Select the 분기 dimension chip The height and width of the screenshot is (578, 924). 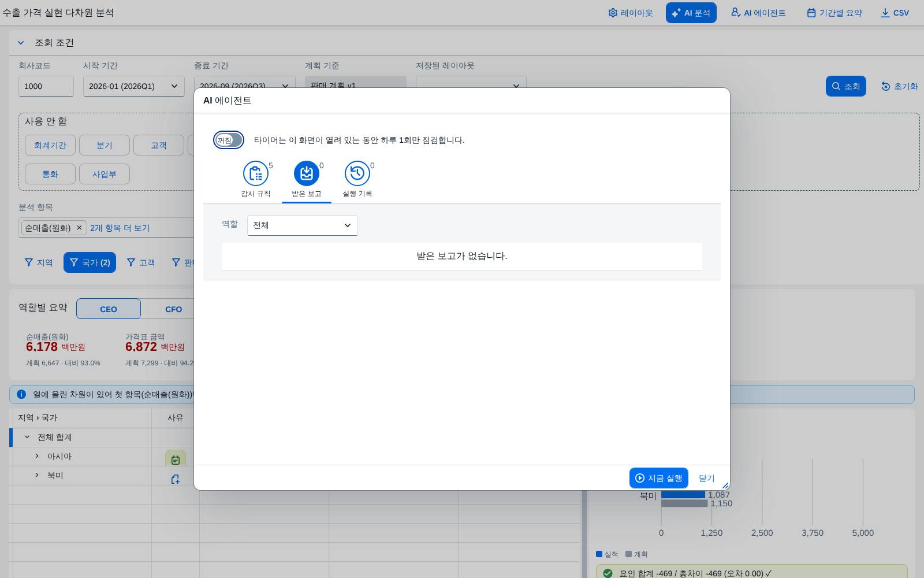(x=105, y=145)
